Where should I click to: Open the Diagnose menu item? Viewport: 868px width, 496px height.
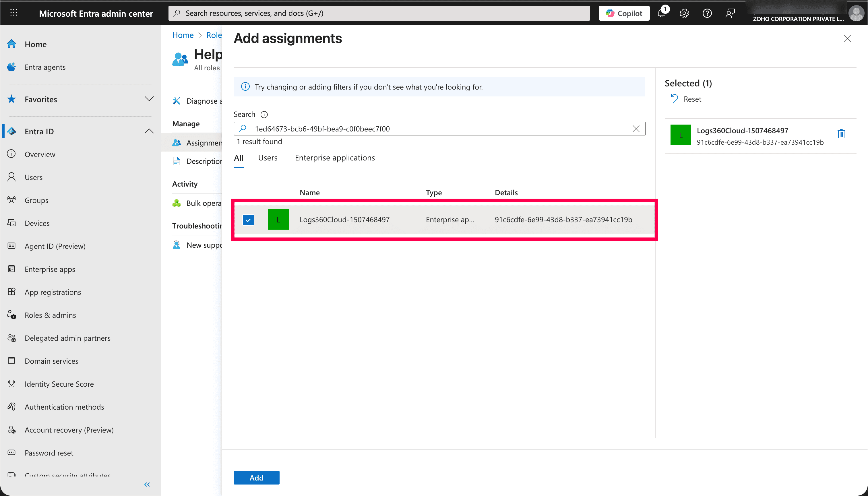pos(197,101)
